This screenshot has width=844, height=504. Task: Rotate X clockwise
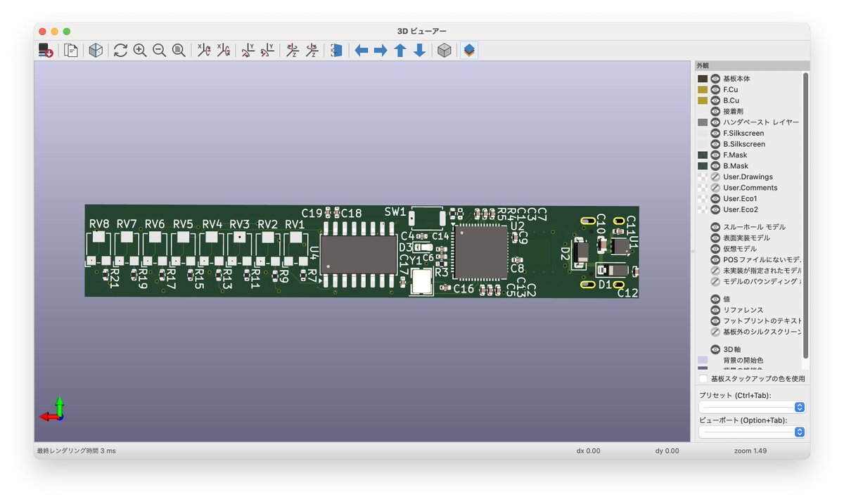click(204, 50)
